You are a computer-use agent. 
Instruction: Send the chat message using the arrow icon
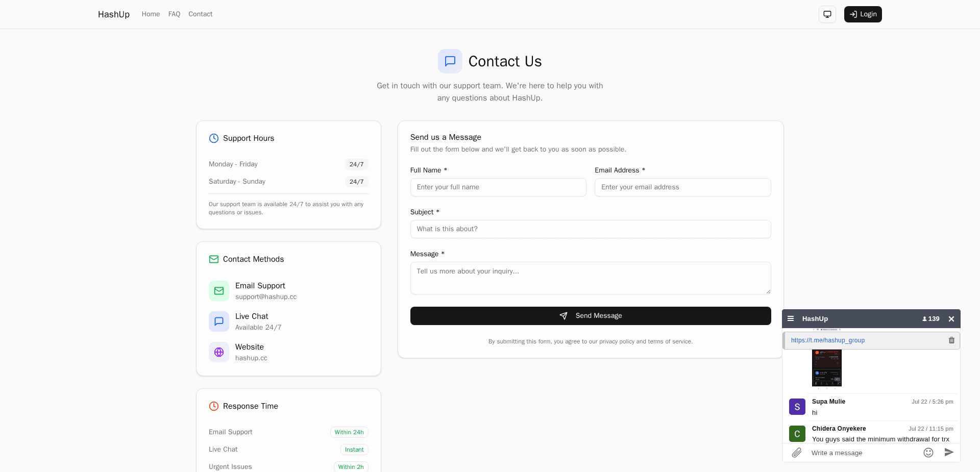click(949, 452)
